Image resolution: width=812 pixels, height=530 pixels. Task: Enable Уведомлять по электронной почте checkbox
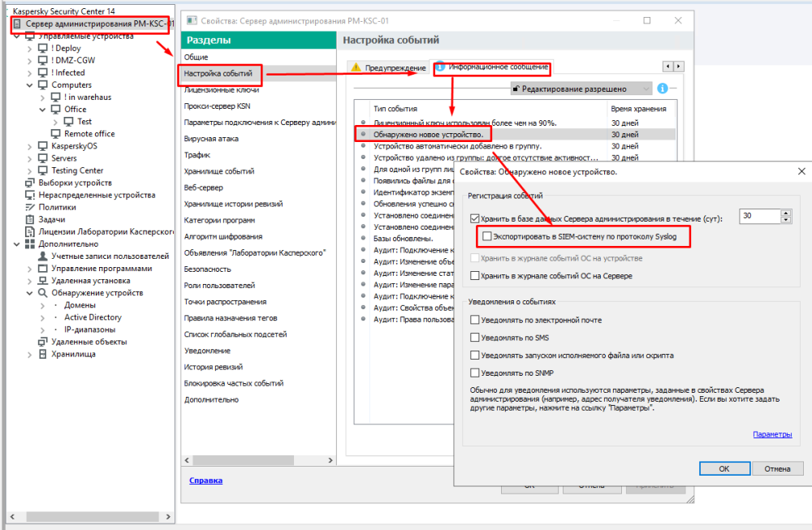pyautogui.click(x=475, y=320)
